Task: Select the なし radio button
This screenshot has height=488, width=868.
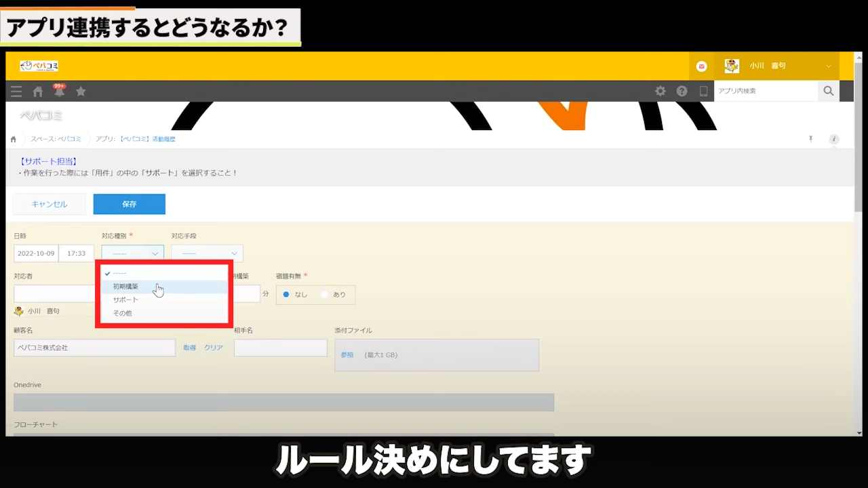Action: click(286, 295)
